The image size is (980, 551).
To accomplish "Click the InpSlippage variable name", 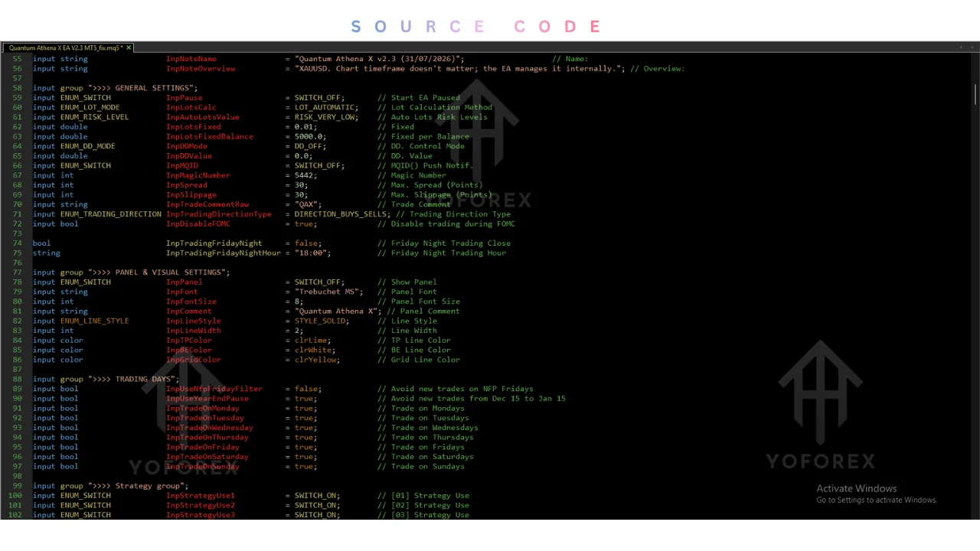I will (x=191, y=195).
